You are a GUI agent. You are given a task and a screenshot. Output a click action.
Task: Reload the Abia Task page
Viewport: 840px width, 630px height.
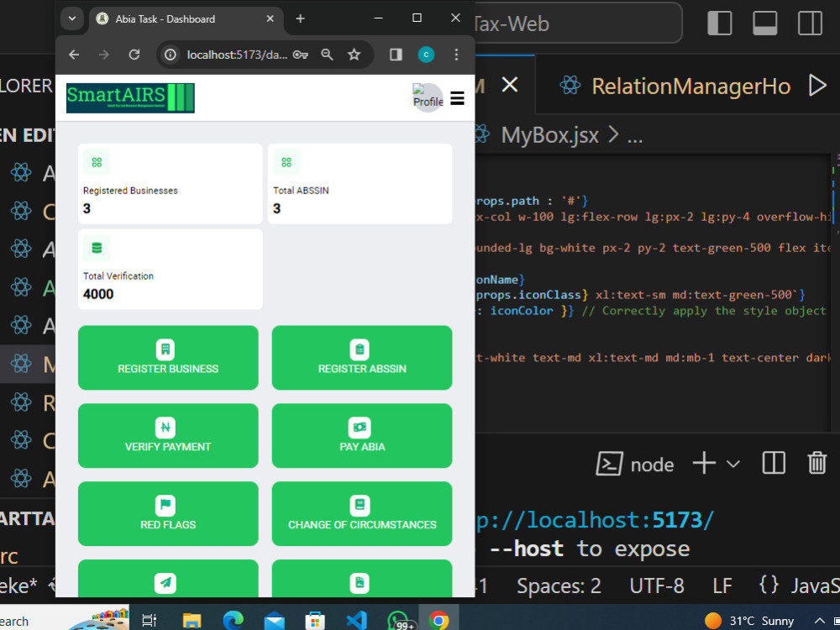click(134, 55)
